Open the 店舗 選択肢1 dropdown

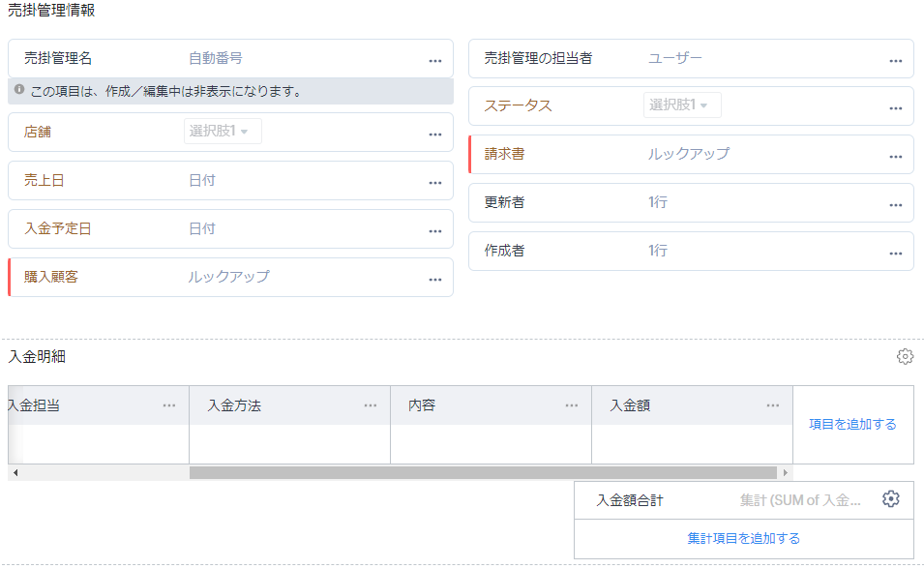tap(223, 131)
